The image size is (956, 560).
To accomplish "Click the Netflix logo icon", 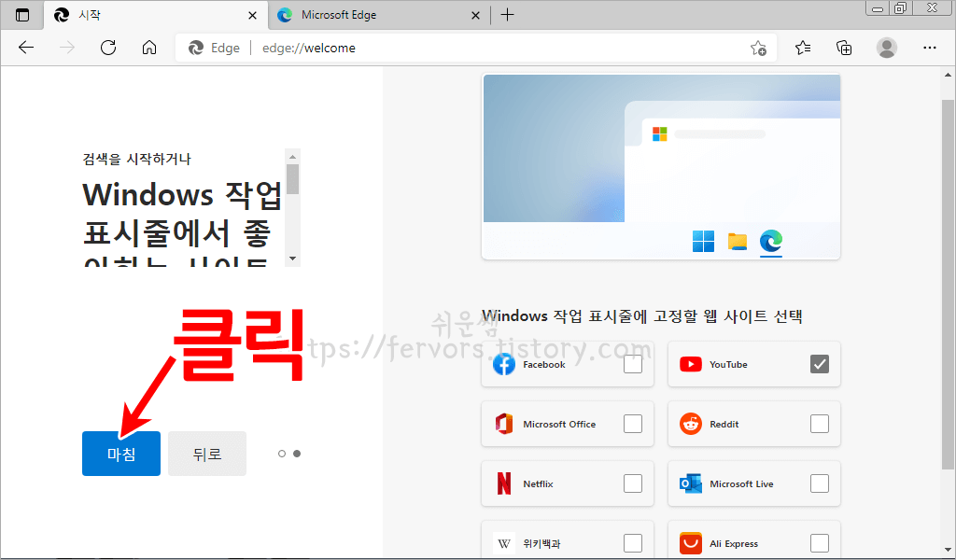I will click(503, 483).
